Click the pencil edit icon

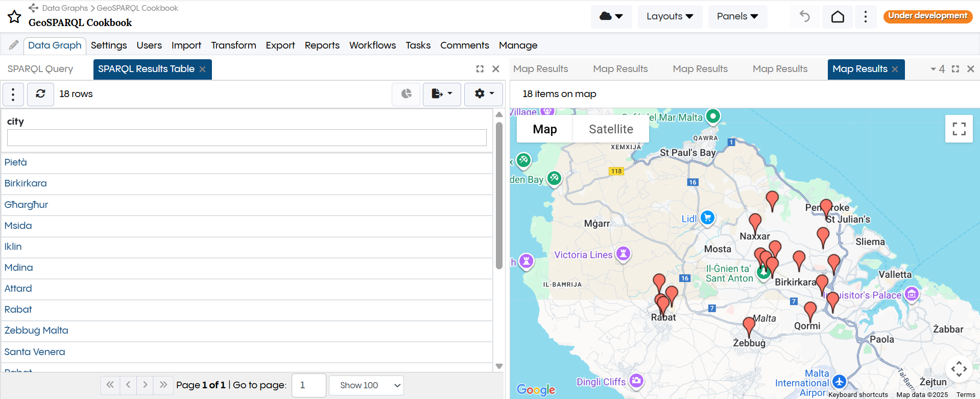13,45
